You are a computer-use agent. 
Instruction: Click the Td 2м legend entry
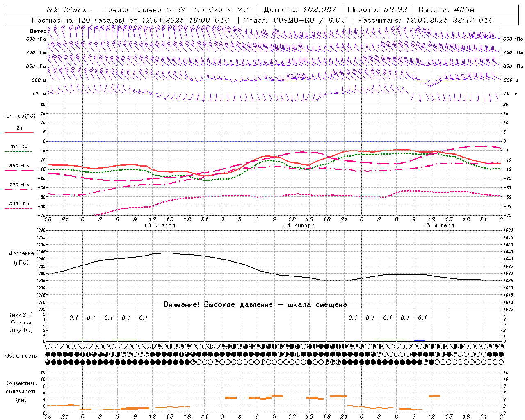[19, 147]
